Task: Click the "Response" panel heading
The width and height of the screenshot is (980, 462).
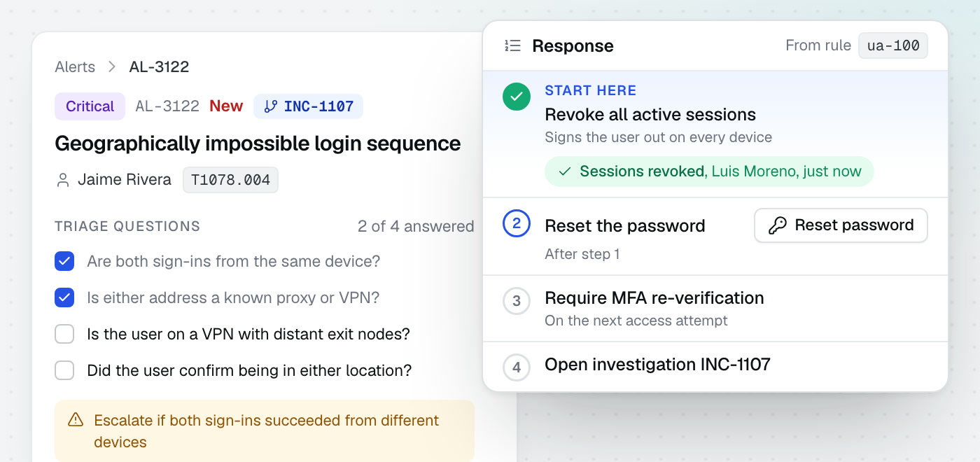Action: pyautogui.click(x=573, y=46)
